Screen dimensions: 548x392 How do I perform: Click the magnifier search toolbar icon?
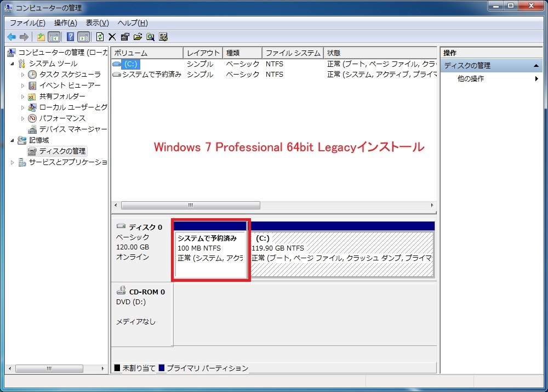click(151, 37)
